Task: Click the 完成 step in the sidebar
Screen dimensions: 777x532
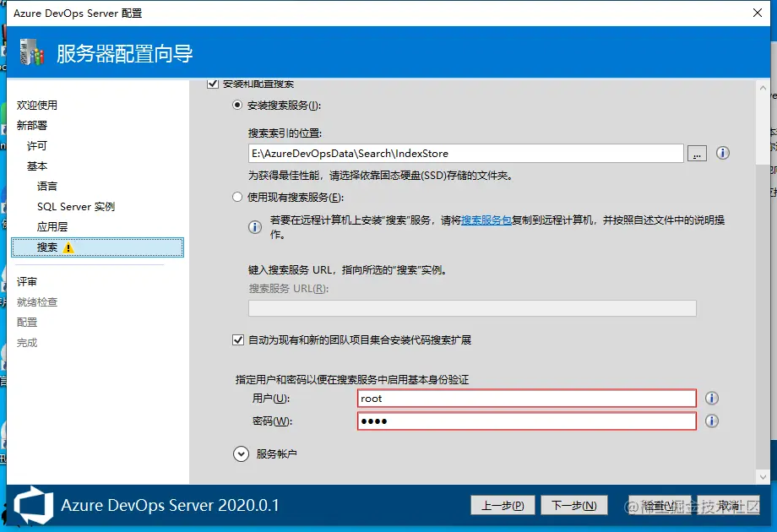Action: point(27,343)
